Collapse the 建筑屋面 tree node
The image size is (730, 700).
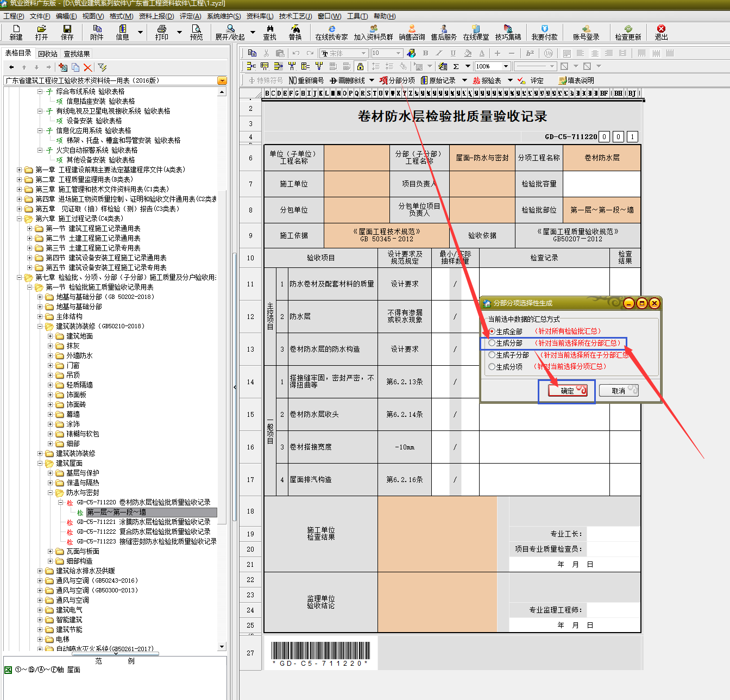[40, 463]
